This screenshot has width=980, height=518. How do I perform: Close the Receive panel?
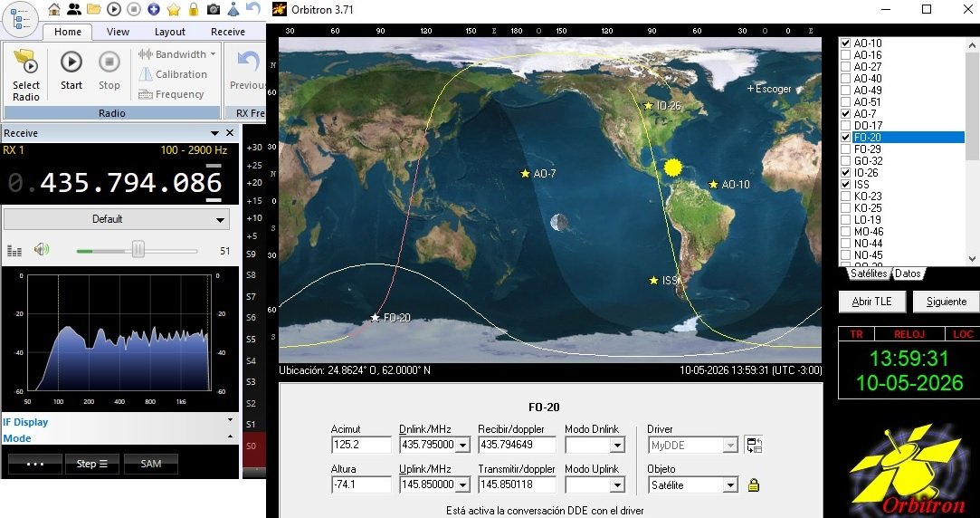tap(230, 133)
